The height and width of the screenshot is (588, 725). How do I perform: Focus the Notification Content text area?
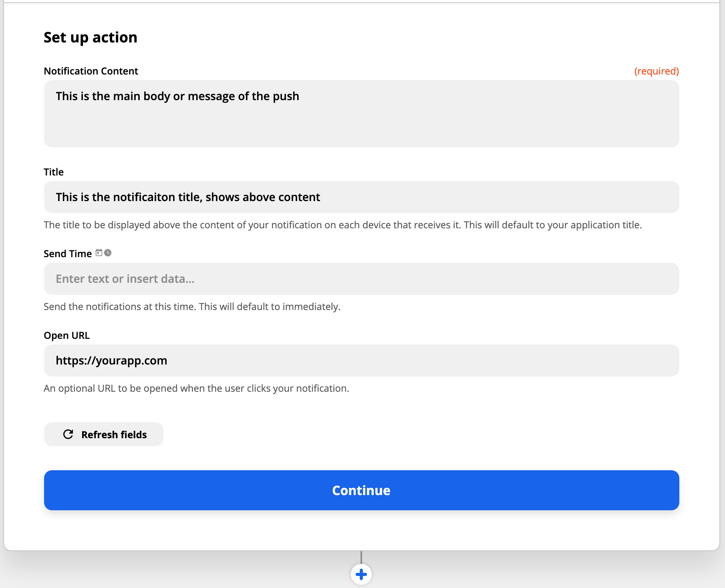(361, 114)
